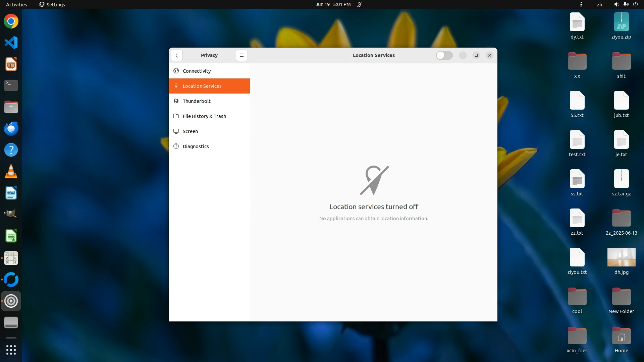644x362 pixels.
Task: Open the Activities overview
Action: pos(16,4)
